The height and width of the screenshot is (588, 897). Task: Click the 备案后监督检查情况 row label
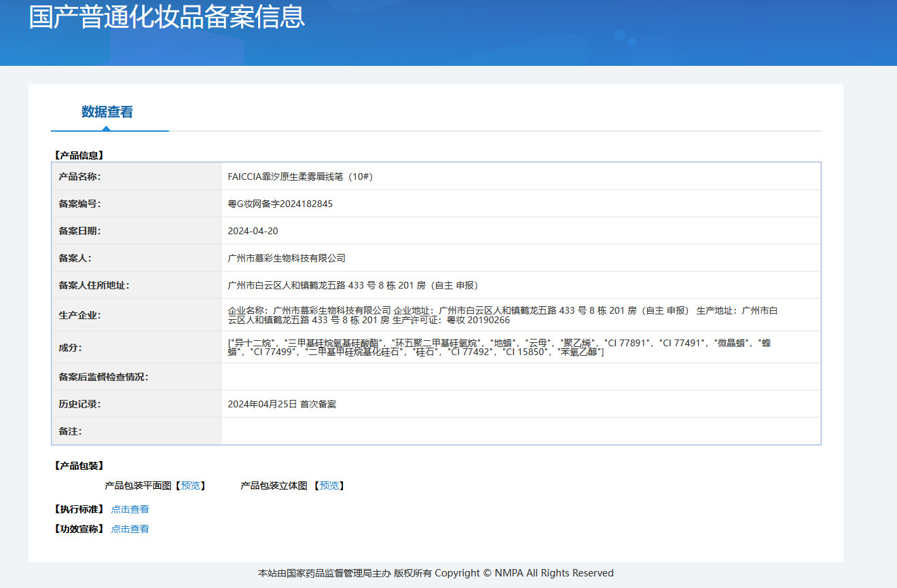click(103, 377)
